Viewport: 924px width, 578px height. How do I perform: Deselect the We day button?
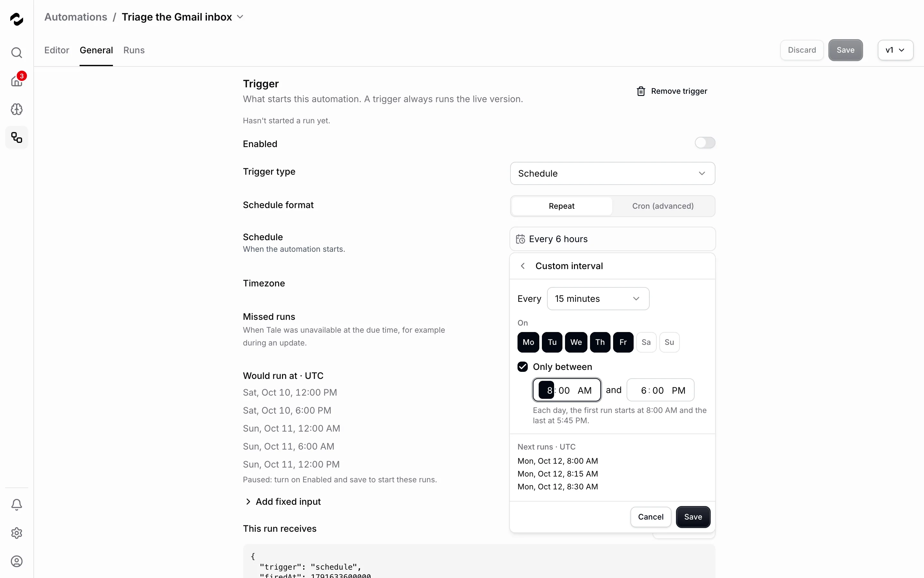[576, 342]
